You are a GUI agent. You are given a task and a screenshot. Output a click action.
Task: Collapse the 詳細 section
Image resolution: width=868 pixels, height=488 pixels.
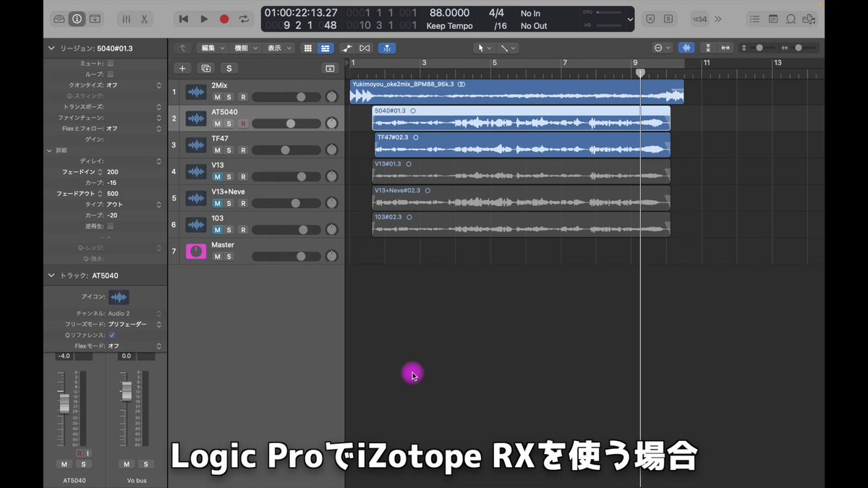[51, 150]
